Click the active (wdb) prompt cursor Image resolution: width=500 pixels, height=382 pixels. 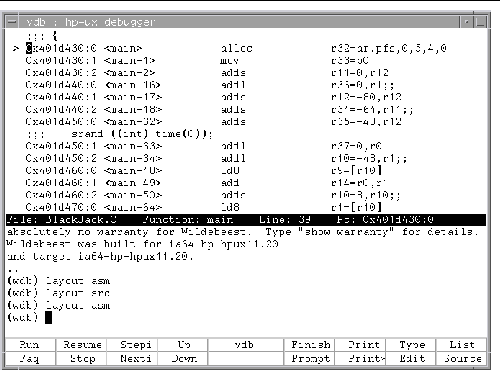(48, 317)
